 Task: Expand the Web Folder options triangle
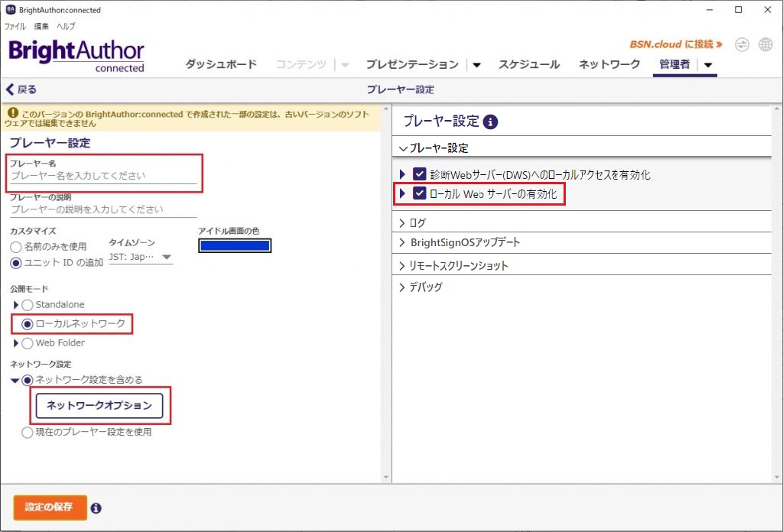point(15,343)
